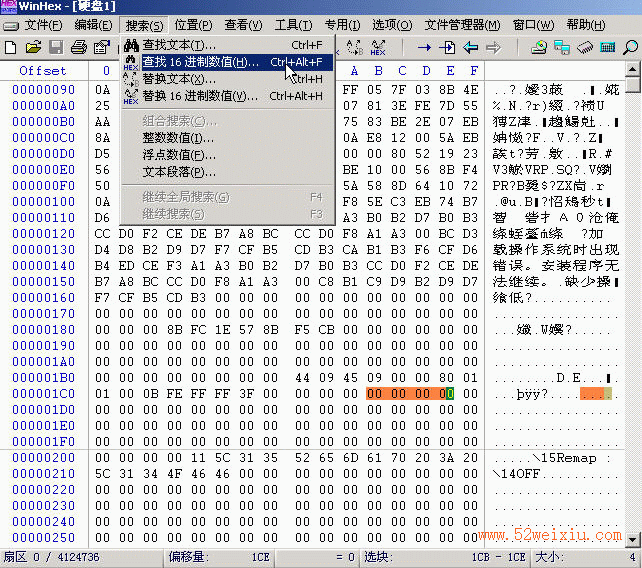Click the new file toolbar icon

click(x=11, y=48)
